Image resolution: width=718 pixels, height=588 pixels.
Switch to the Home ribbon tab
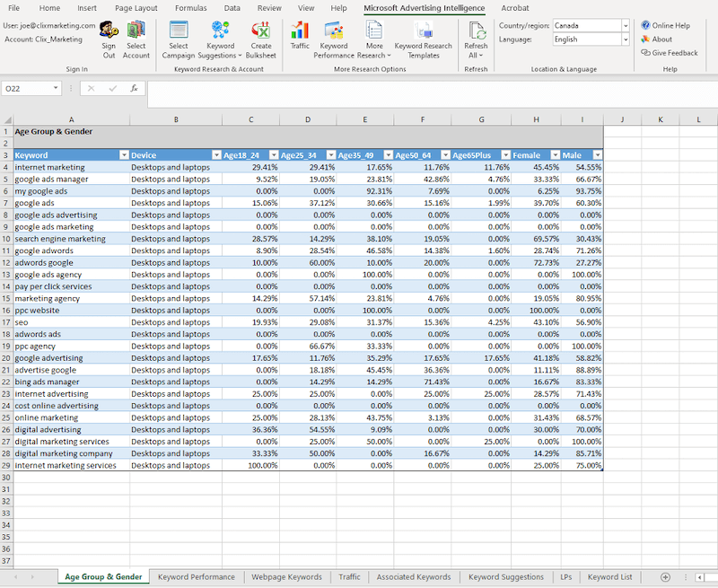(49, 8)
